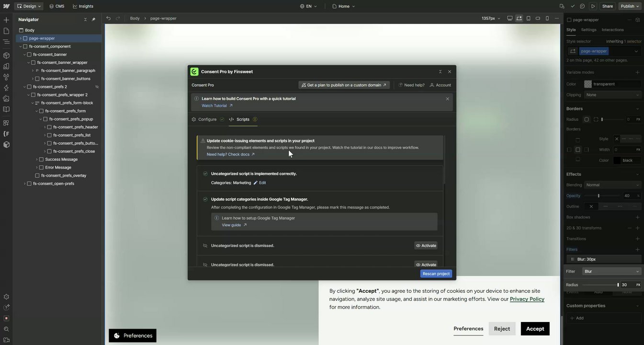Open the EN locale dropdown
The image size is (644, 345).
pos(308,6)
